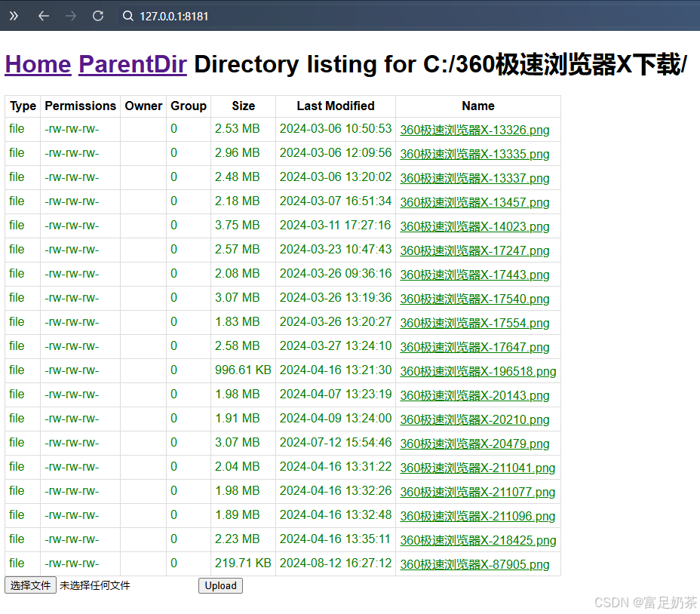Open file 360极速浏览器X-20210.png
Image resolution: width=700 pixels, height=614 pixels.
[x=474, y=419]
